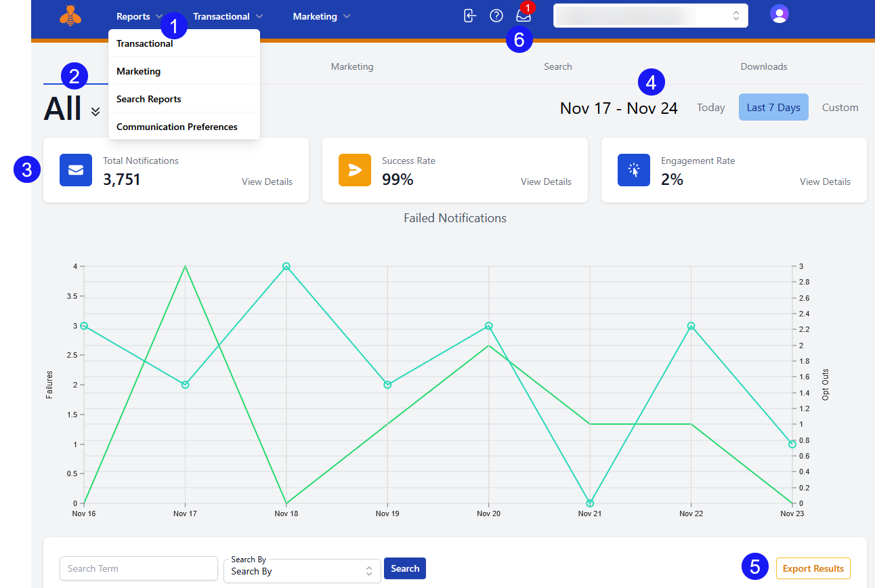The image size is (875, 588).
Task: Open the Search By dropdown
Action: (x=302, y=571)
